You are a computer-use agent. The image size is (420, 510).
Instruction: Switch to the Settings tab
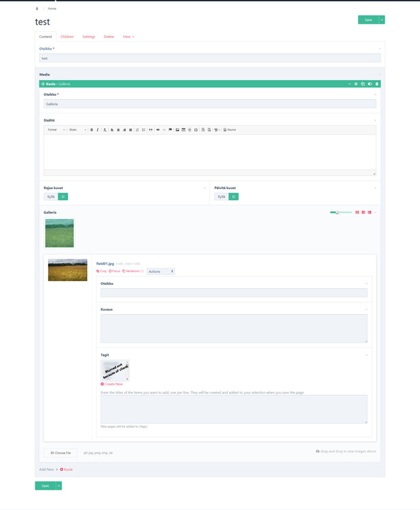click(x=89, y=36)
